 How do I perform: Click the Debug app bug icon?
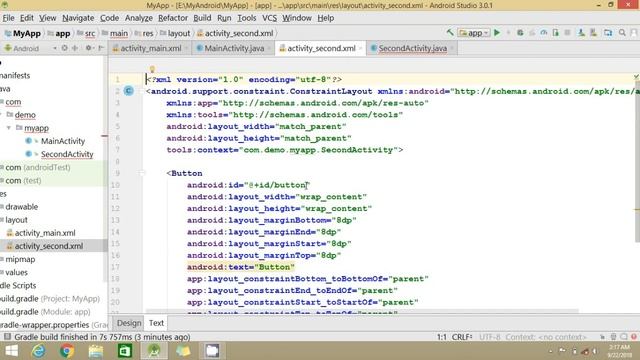pos(520,33)
